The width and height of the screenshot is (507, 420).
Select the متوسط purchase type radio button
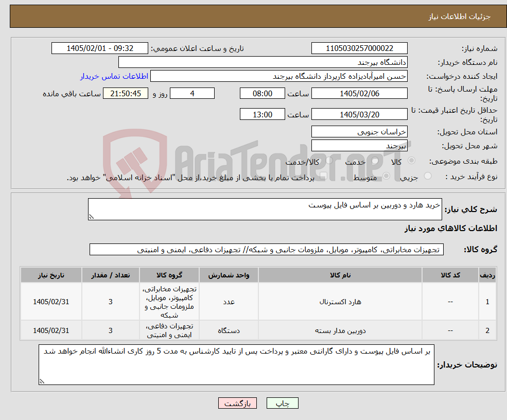pos(387,176)
